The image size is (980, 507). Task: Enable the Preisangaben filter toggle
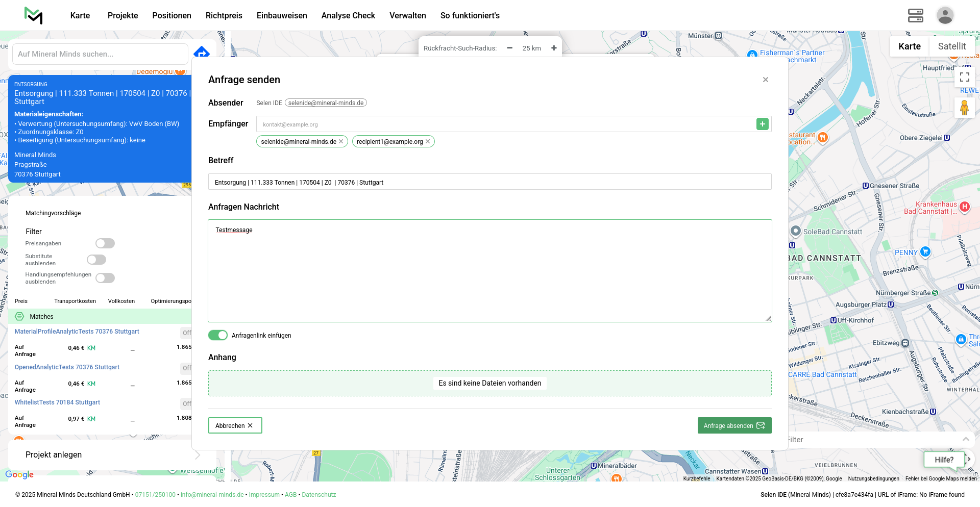click(x=105, y=243)
